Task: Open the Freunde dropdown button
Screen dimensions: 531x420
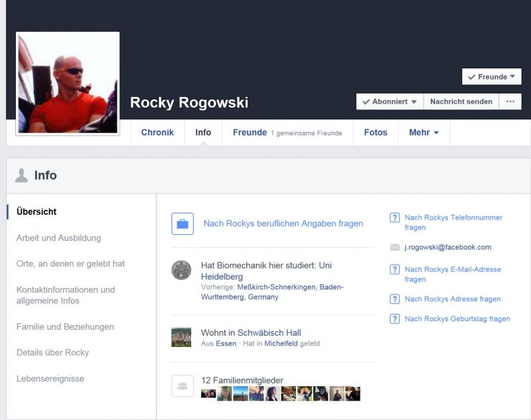Action: 491,77
